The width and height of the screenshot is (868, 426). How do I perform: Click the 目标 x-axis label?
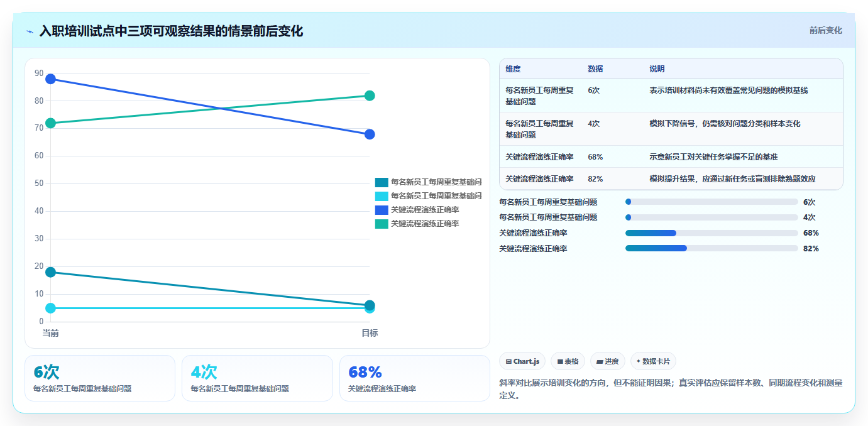coord(370,333)
